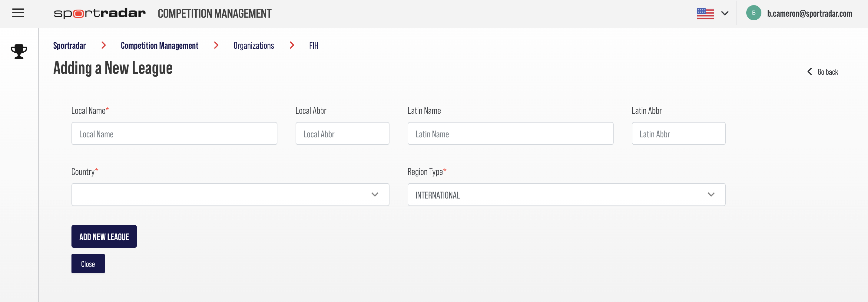The width and height of the screenshot is (868, 302).
Task: Click the US flag language icon
Action: (x=705, y=14)
